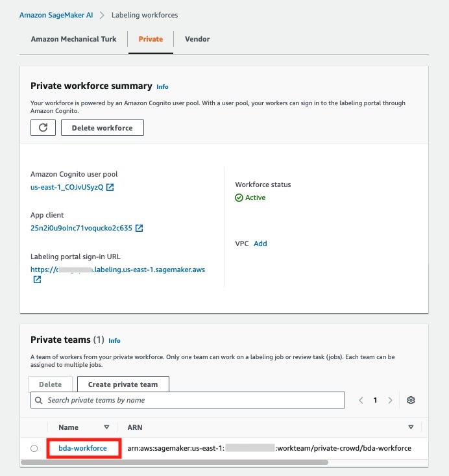Click the horizontal scrollbar under teams table

[175, 462]
